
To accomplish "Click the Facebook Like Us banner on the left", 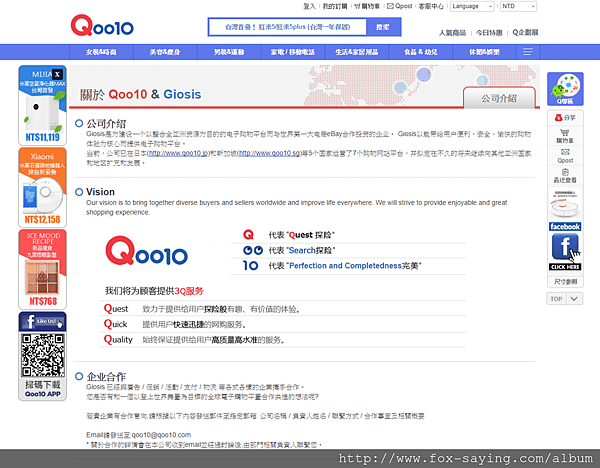I will 42,322.
